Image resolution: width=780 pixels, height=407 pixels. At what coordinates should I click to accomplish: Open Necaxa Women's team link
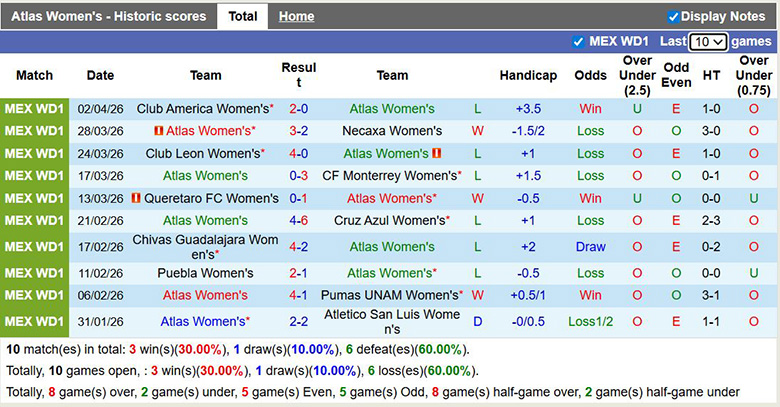[x=392, y=131]
